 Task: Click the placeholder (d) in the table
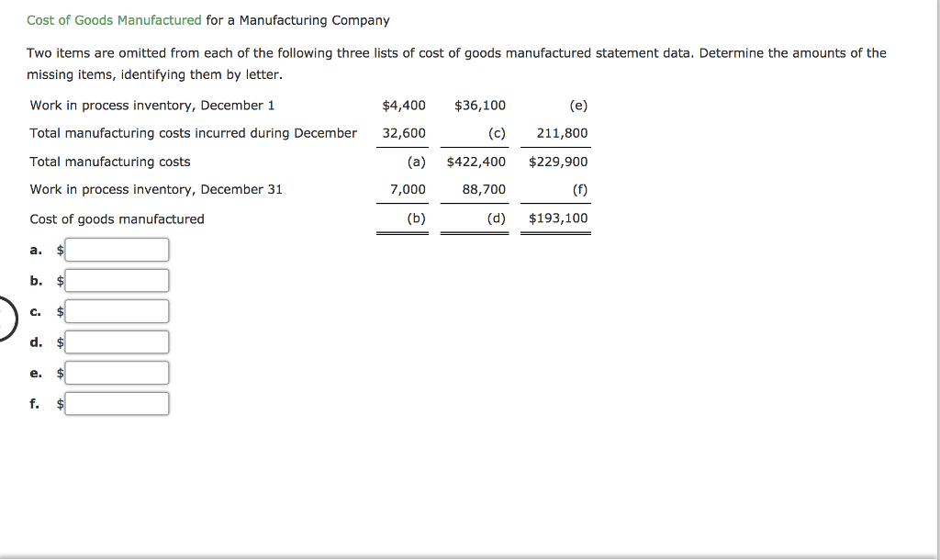[x=495, y=218]
